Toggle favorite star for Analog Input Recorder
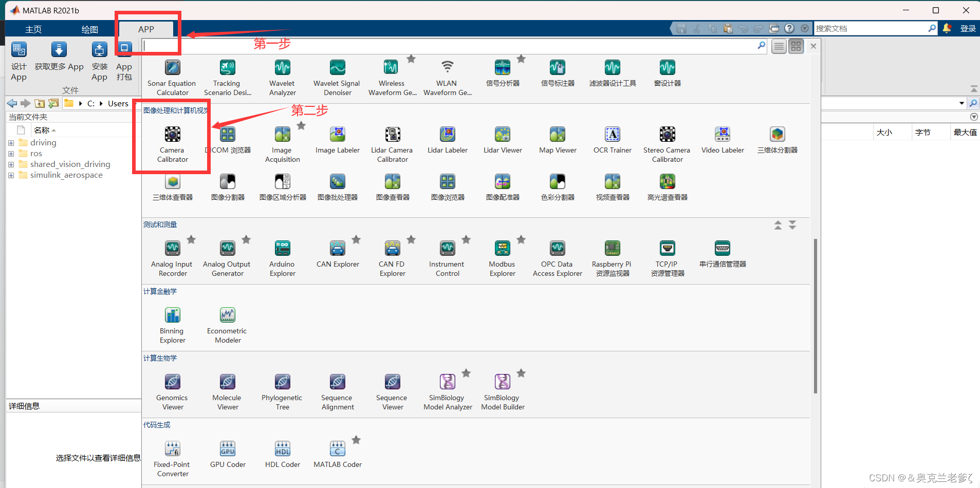This screenshot has width=980, height=488. click(191, 240)
